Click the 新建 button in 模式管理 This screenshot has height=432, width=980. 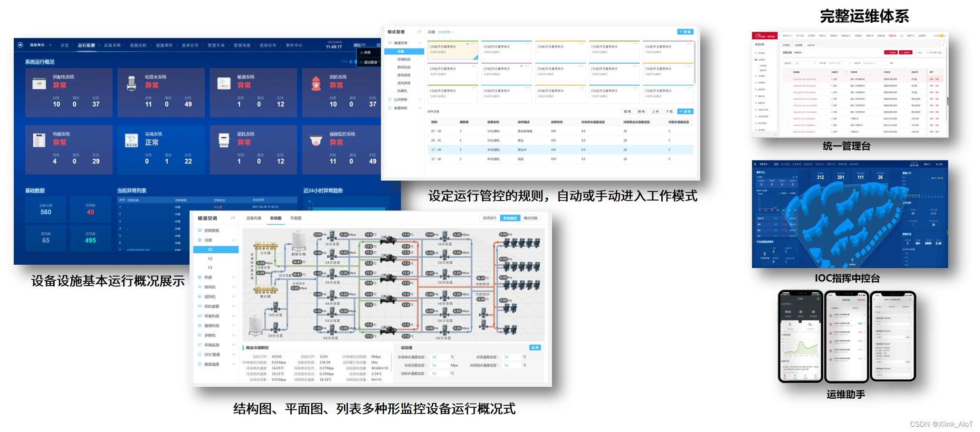(685, 32)
